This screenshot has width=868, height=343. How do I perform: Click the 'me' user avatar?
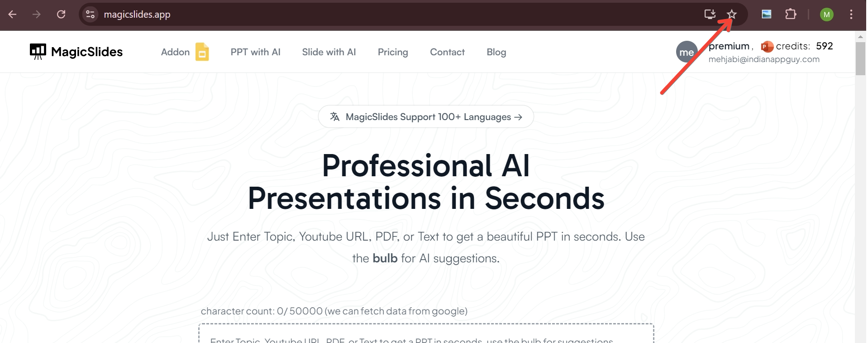click(x=687, y=52)
